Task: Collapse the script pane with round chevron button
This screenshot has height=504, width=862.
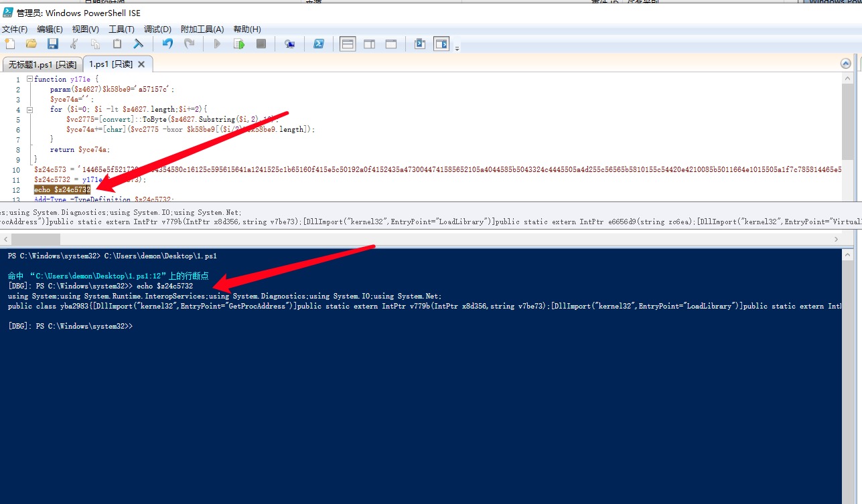Action: tap(846, 64)
